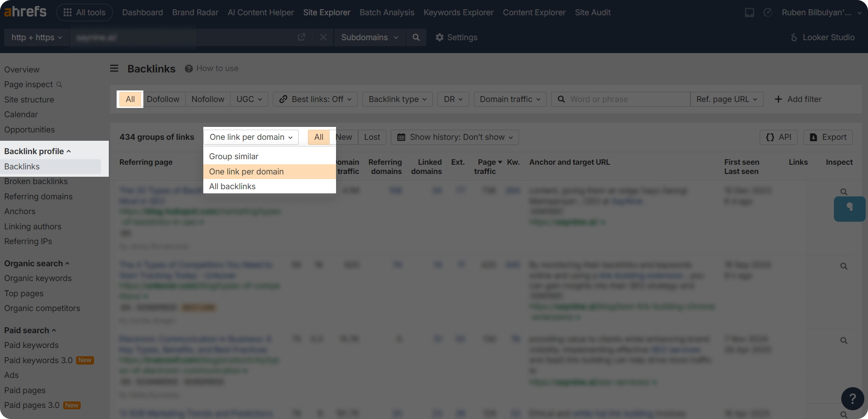
Task: Select the All link-type filter
Action: click(130, 99)
